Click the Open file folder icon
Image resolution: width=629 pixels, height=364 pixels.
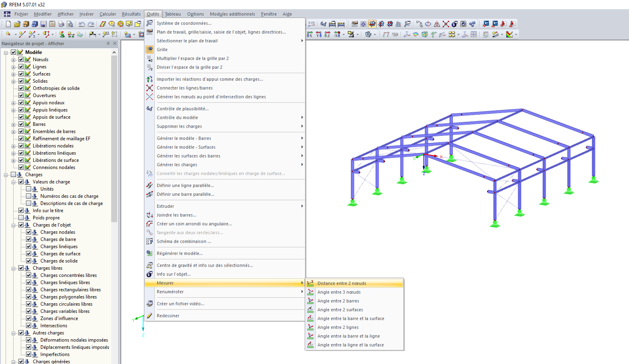coord(17,24)
